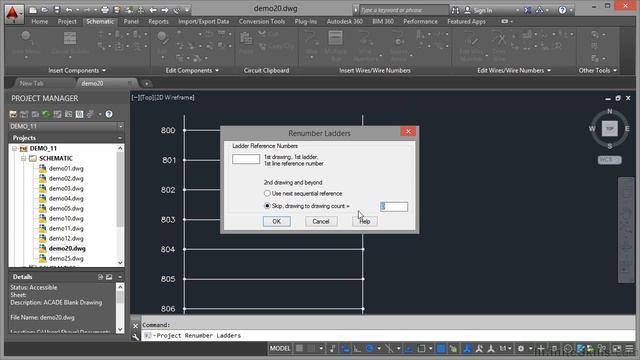
Task: Click OK in Renumber Ladders dialog
Action: [276, 221]
